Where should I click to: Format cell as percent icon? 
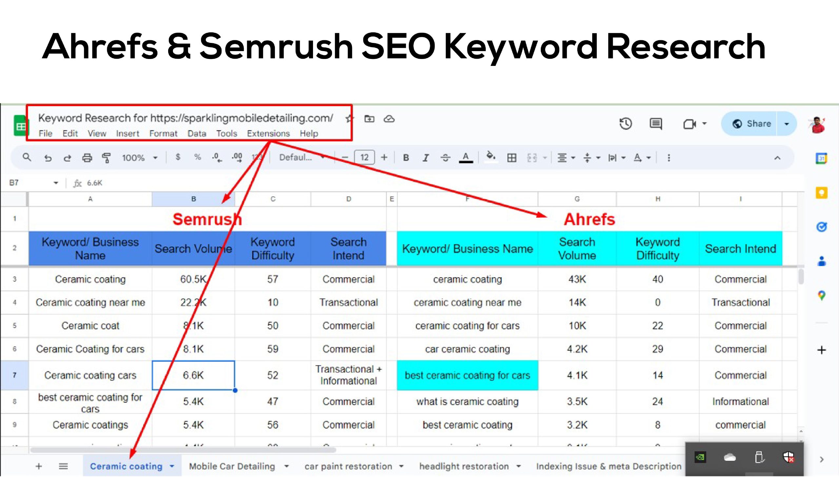(197, 157)
